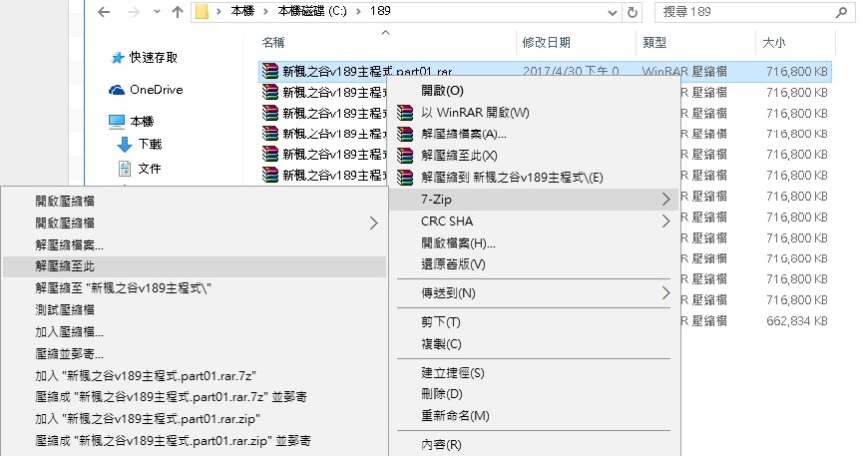Image resolution: width=868 pixels, height=456 pixels.
Task: Click the search magnifier icon
Action: 841,12
